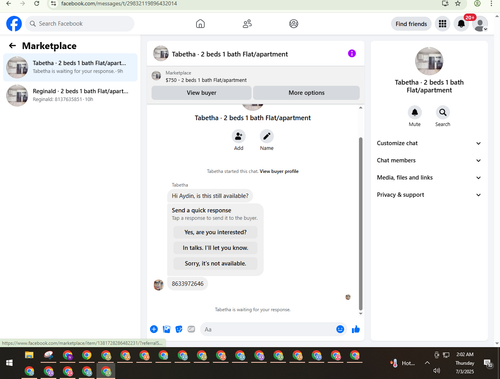Send quick reply 'In talks. I'll let you know.'
Screen dimensions: 500x379
click(x=215, y=248)
